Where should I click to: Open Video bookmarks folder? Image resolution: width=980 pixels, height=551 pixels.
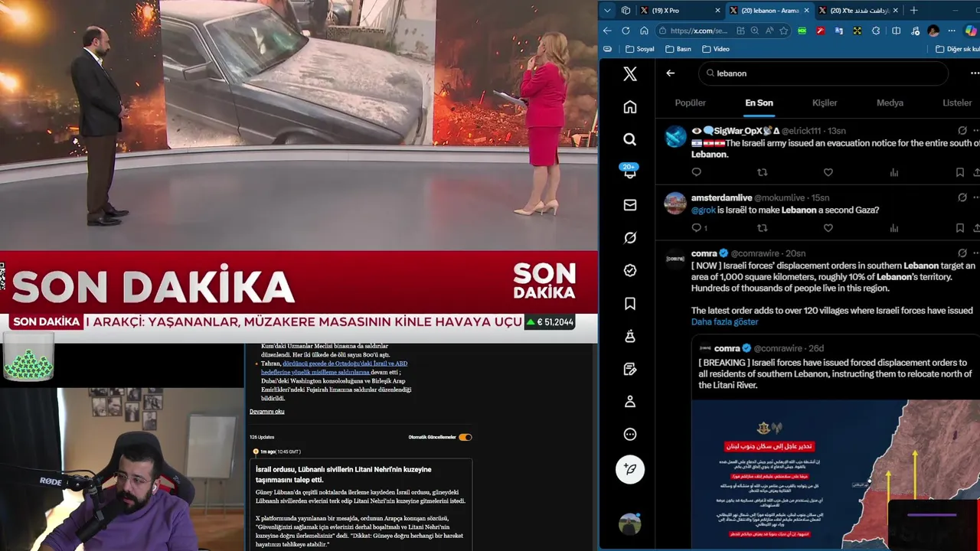[x=715, y=49]
